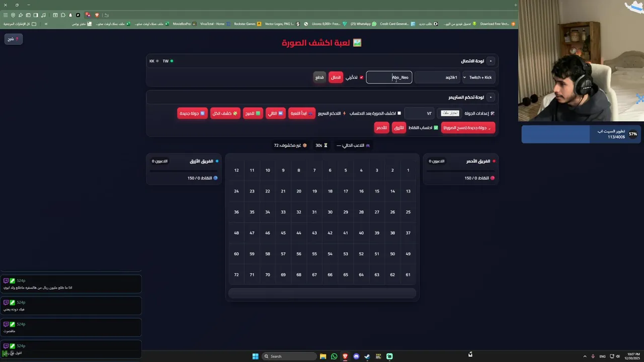Open Brave browser taskbar icon
The width and height of the screenshot is (644, 362).
pyautogui.click(x=345, y=356)
